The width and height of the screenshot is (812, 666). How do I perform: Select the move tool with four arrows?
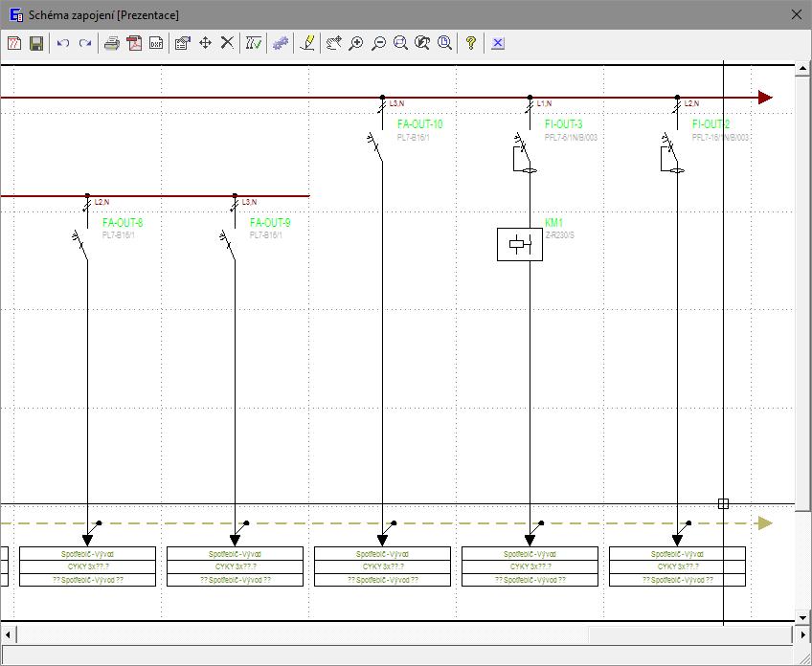(205, 43)
